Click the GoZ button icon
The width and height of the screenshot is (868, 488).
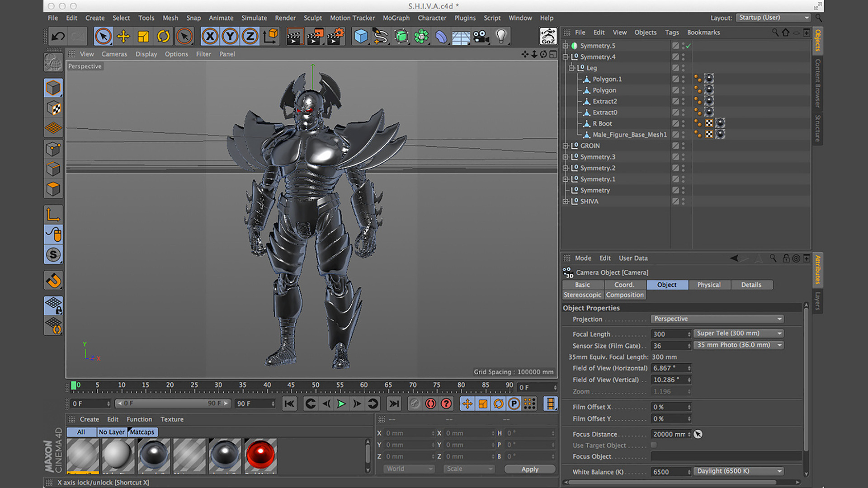point(548,36)
